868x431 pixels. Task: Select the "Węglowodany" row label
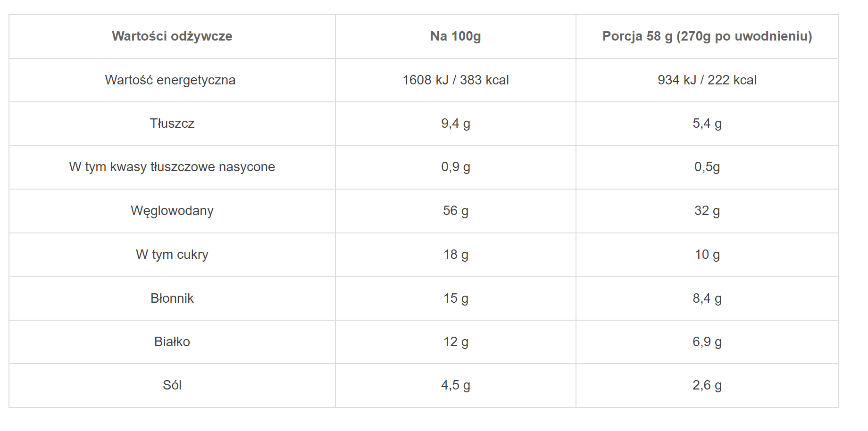(172, 211)
